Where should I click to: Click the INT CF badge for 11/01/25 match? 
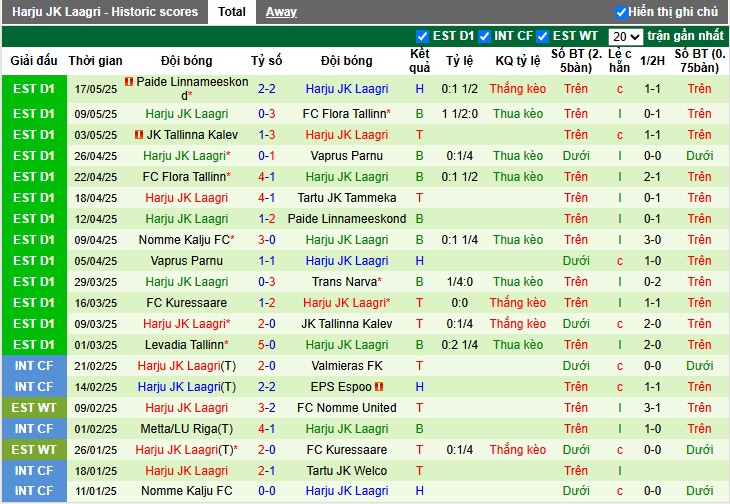pyautogui.click(x=34, y=492)
